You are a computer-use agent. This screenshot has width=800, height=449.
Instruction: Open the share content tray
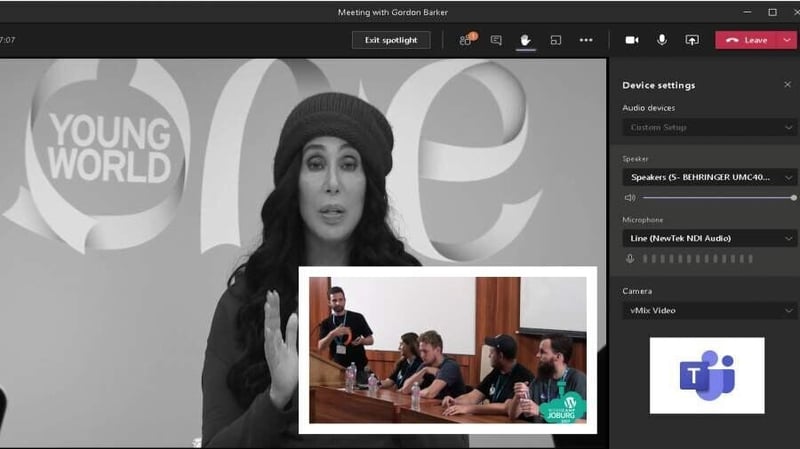point(692,40)
